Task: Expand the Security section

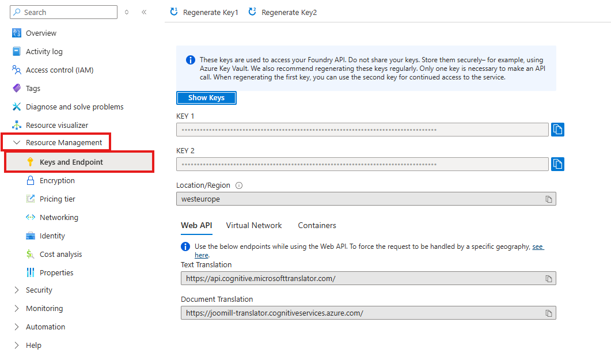Action: click(x=16, y=290)
